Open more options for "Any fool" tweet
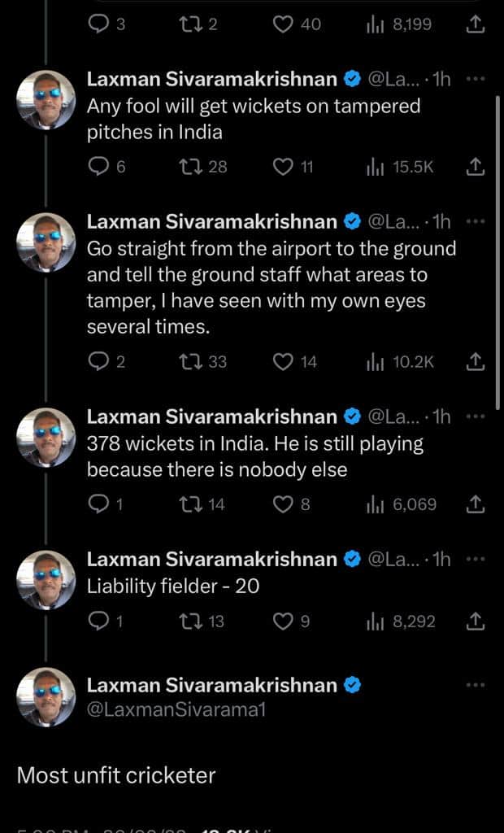Image resolution: width=504 pixels, height=833 pixels. coord(476,80)
